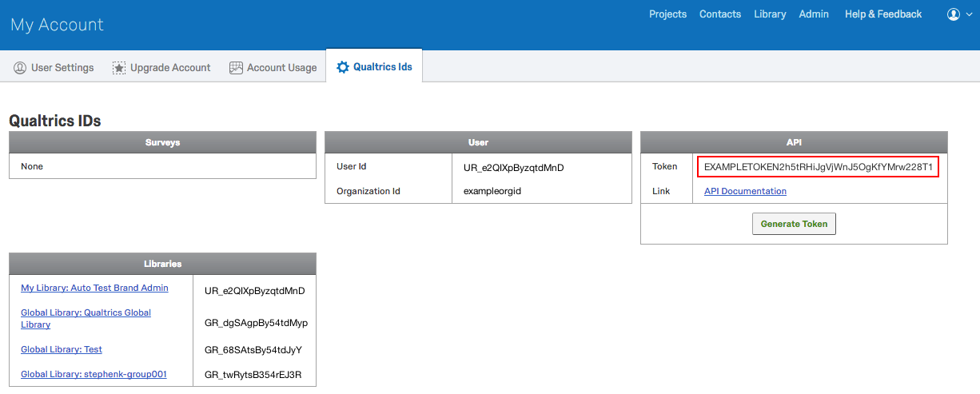Navigate to the Admin section

(814, 14)
